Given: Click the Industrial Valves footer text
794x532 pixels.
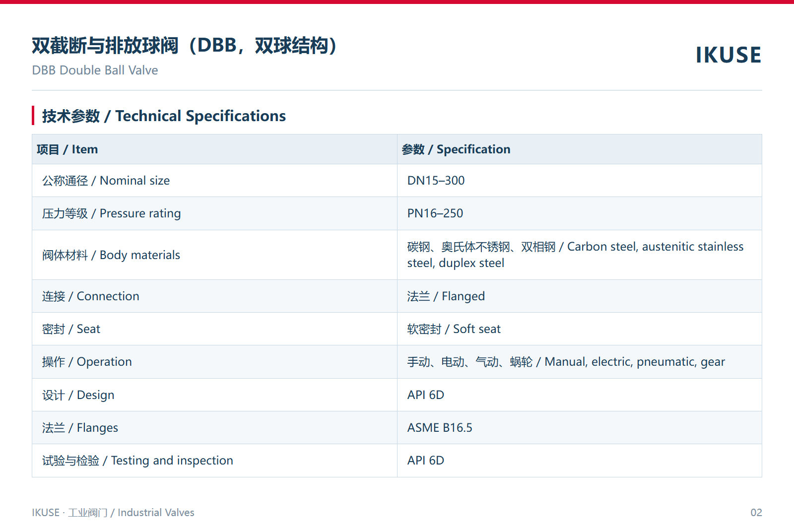Looking at the screenshot, I should point(156,513).
